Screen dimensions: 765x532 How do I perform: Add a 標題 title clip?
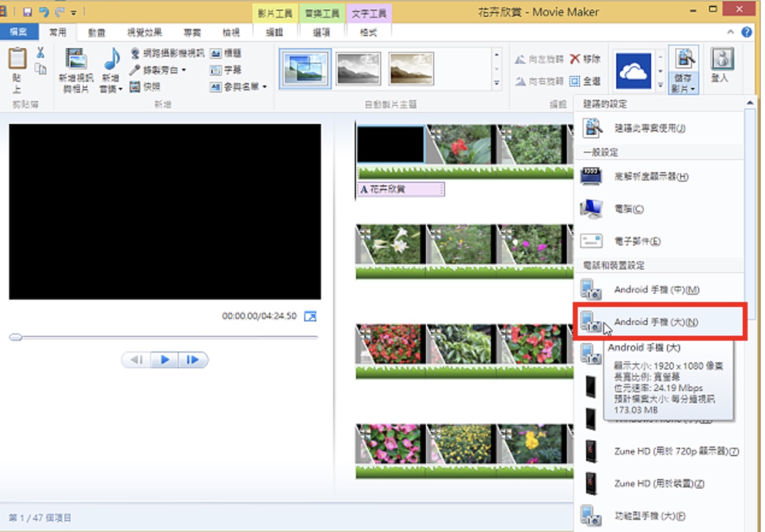[x=226, y=53]
